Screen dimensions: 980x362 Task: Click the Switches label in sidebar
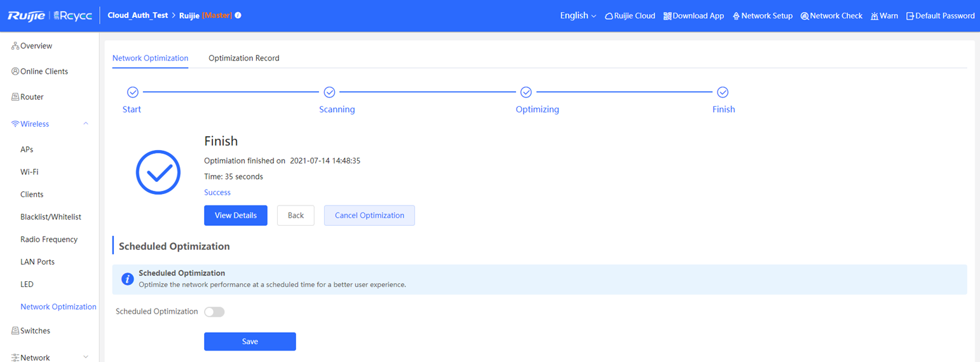(35, 331)
